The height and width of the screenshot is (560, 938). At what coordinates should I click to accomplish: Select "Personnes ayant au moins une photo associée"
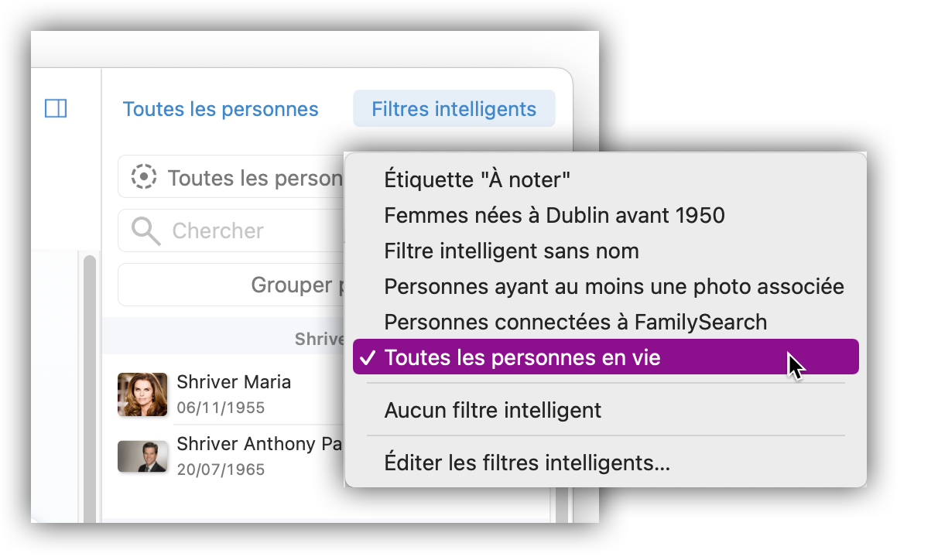(614, 286)
